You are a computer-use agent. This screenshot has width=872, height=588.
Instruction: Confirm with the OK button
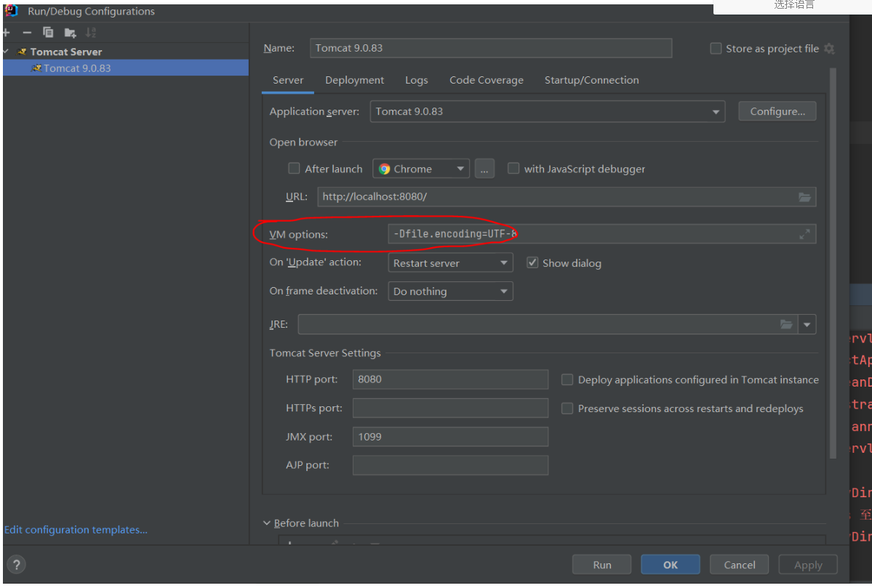click(670, 565)
